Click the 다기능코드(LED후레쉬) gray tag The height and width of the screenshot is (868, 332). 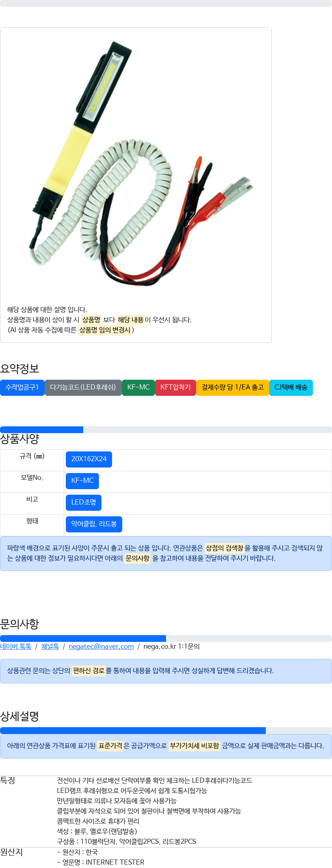(83, 387)
